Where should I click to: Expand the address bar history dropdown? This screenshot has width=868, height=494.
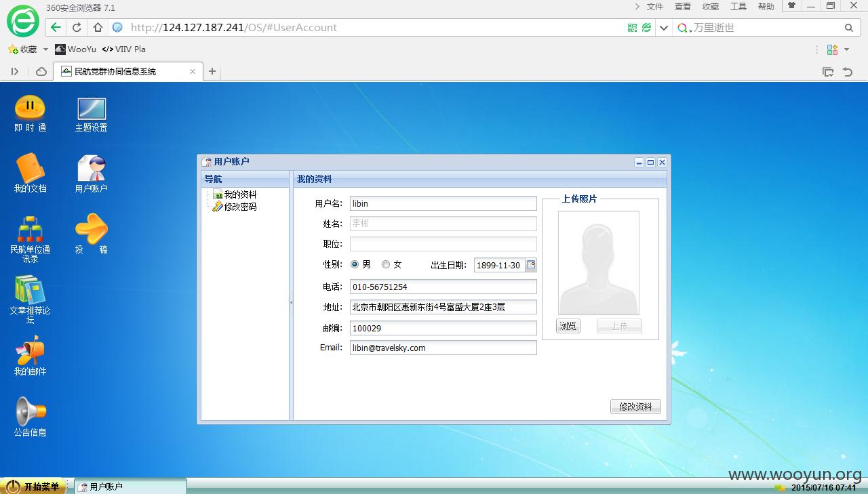tap(664, 28)
